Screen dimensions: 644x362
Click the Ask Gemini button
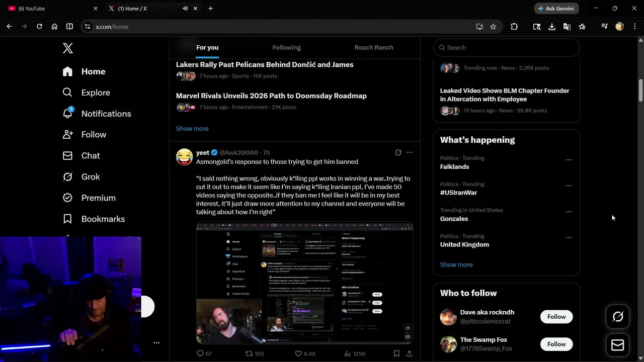pos(556,9)
